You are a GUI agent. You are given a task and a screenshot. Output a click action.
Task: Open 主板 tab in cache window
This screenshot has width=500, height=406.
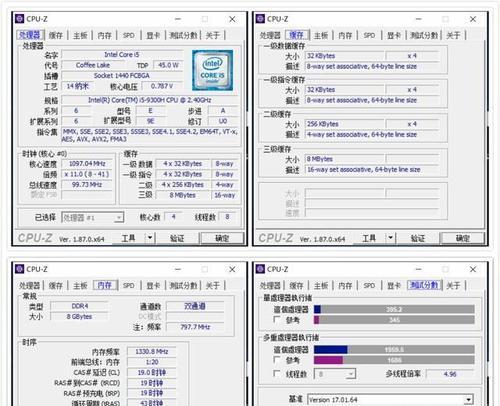point(321,35)
